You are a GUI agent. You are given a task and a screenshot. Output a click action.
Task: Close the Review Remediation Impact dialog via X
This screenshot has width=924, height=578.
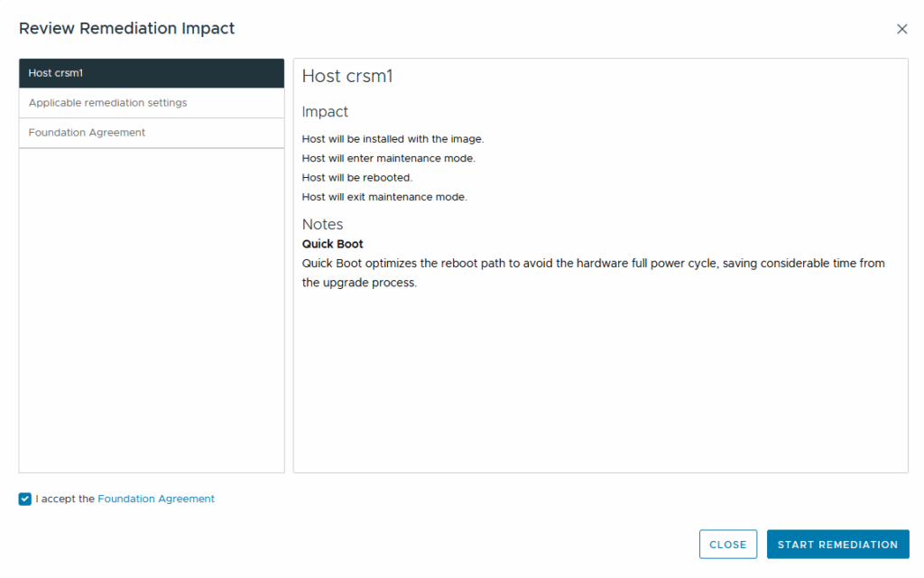click(x=901, y=29)
